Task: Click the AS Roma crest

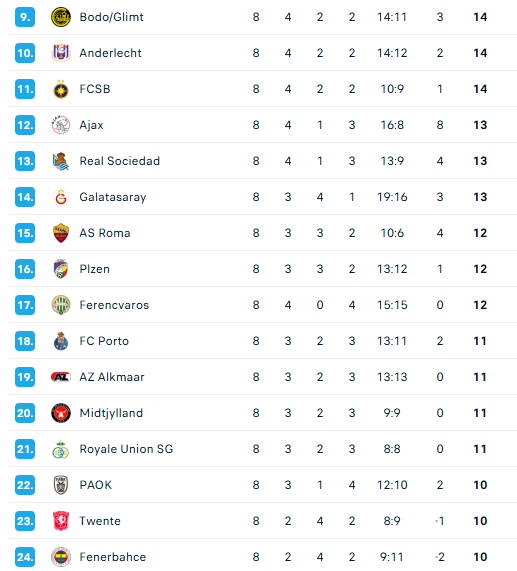Action: [61, 233]
